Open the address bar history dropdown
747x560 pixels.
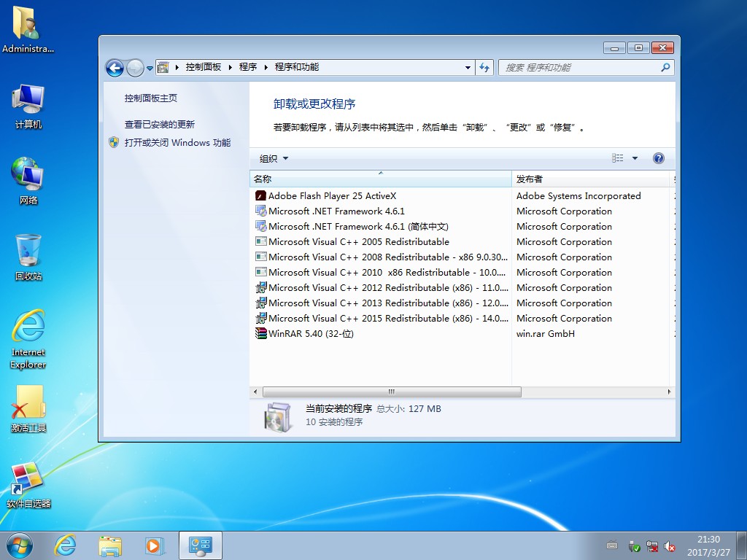[468, 68]
